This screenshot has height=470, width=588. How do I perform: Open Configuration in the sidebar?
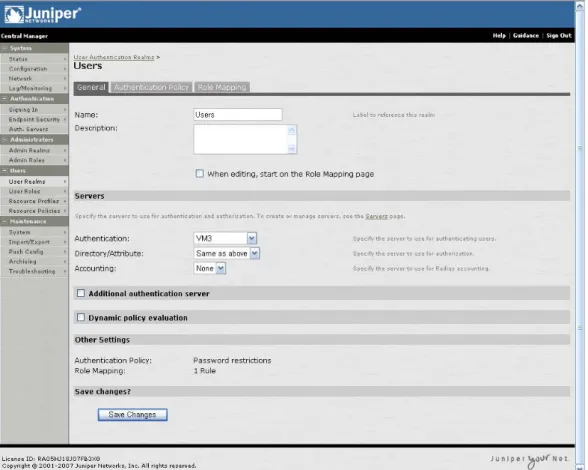(x=34, y=69)
